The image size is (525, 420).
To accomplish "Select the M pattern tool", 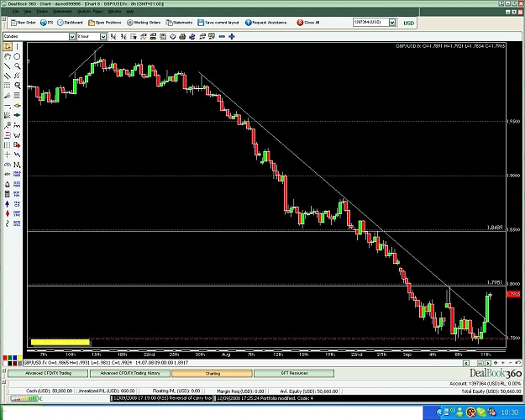I will tap(17, 165).
